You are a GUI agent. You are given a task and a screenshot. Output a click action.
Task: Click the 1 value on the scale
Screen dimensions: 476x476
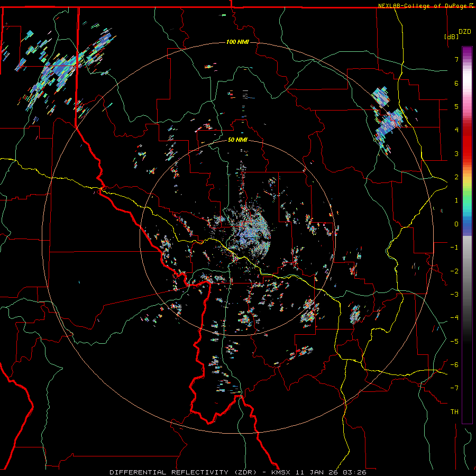click(x=456, y=200)
